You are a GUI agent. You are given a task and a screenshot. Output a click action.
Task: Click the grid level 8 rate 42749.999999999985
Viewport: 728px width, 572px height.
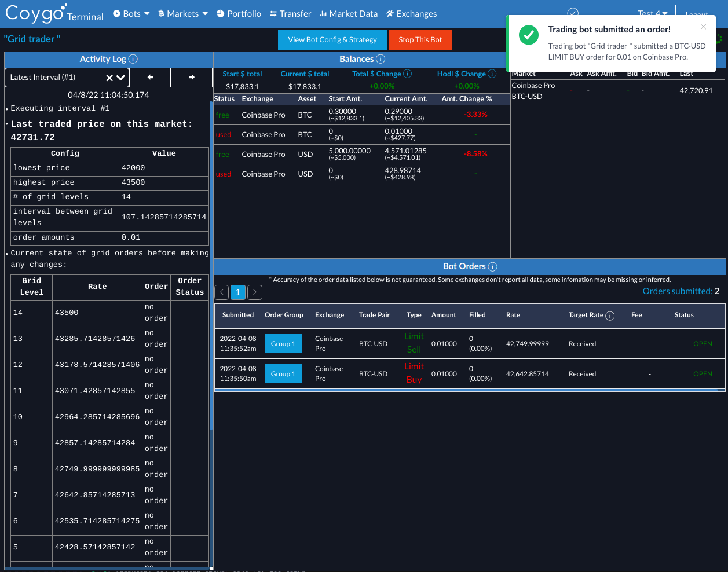click(97, 469)
